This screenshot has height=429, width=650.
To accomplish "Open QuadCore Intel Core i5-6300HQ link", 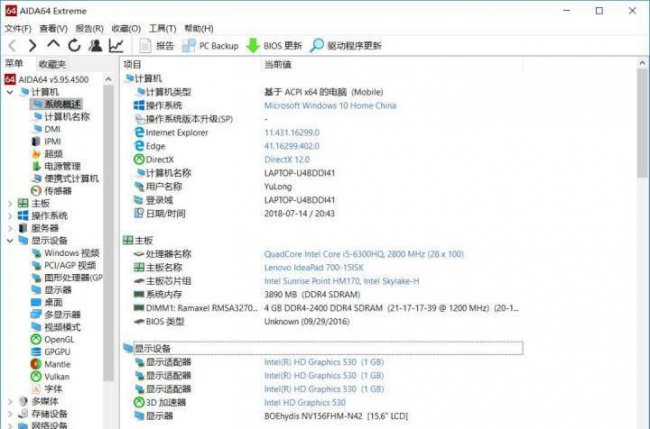I will click(x=364, y=254).
